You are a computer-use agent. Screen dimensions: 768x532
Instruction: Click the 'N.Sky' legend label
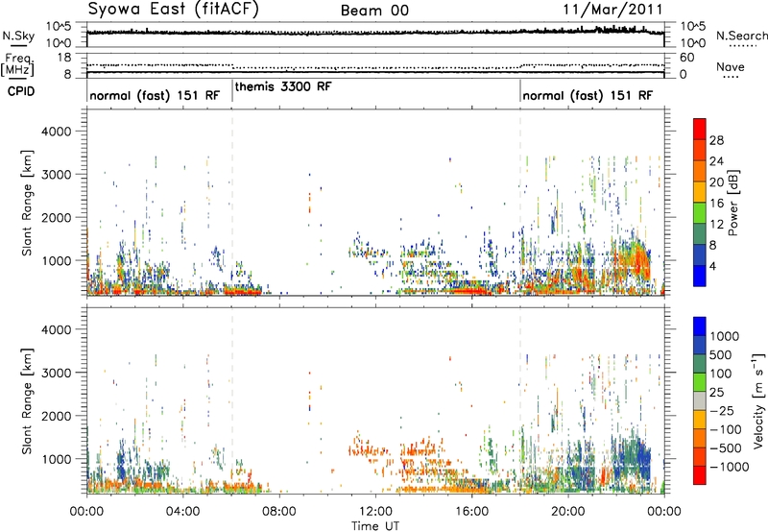18,36
